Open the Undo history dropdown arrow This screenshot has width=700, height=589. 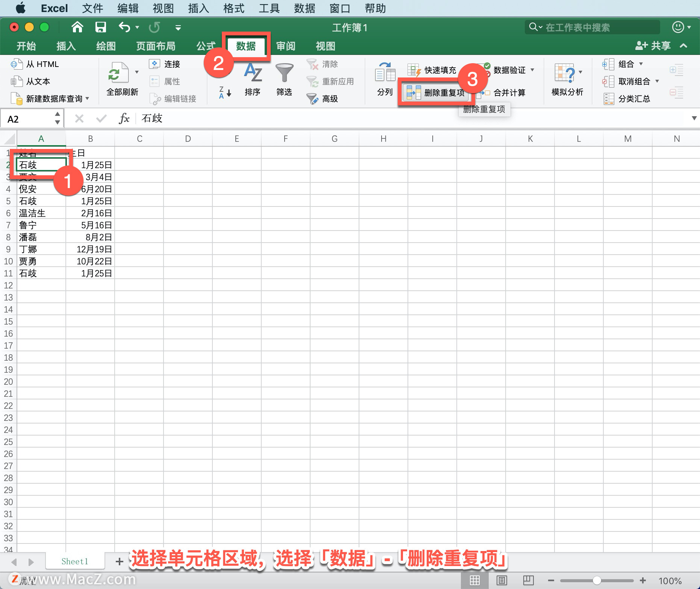point(137,27)
